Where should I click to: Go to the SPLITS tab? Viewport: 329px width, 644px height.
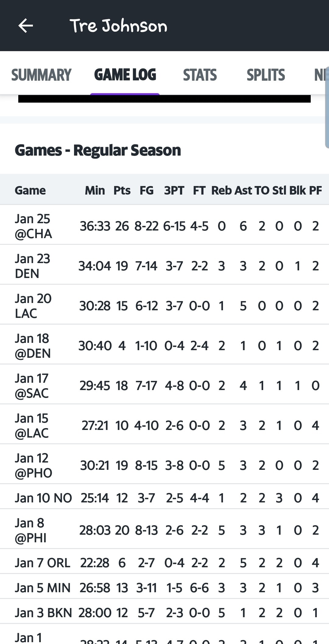[266, 75]
